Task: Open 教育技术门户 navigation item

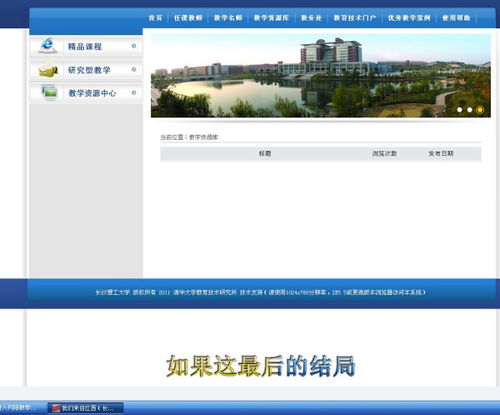Action: click(355, 18)
